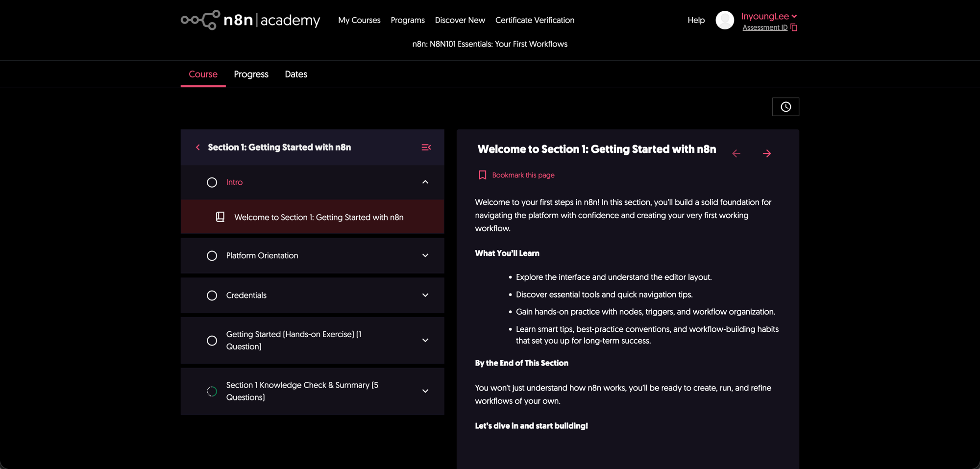Open Programs in top navigation
Image resolution: width=980 pixels, height=469 pixels.
[x=408, y=20]
